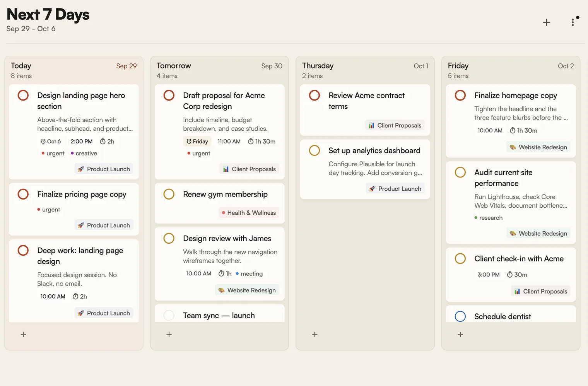588x386 pixels.
Task: Click rocket icon on Set up analytics dashboard
Action: coord(372,189)
